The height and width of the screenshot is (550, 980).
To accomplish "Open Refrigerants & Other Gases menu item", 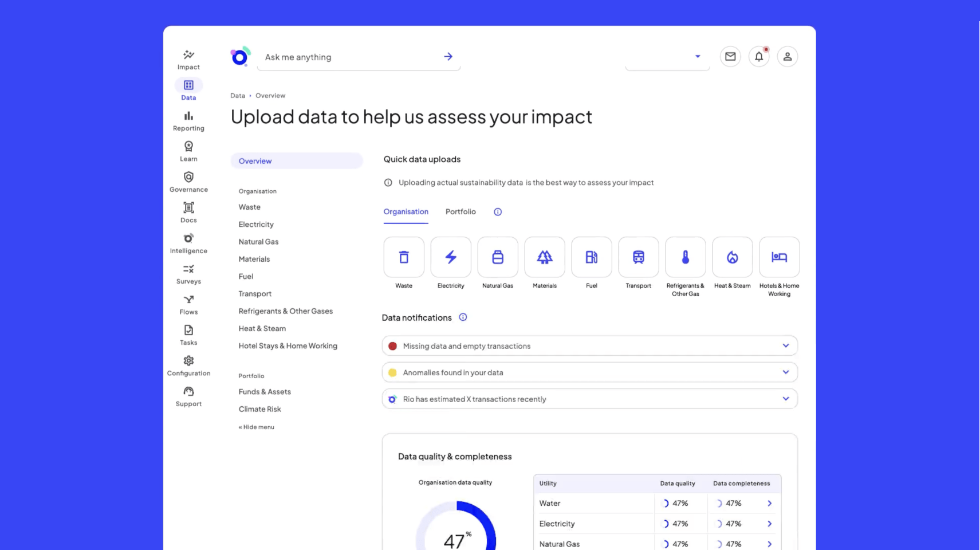I will point(286,311).
